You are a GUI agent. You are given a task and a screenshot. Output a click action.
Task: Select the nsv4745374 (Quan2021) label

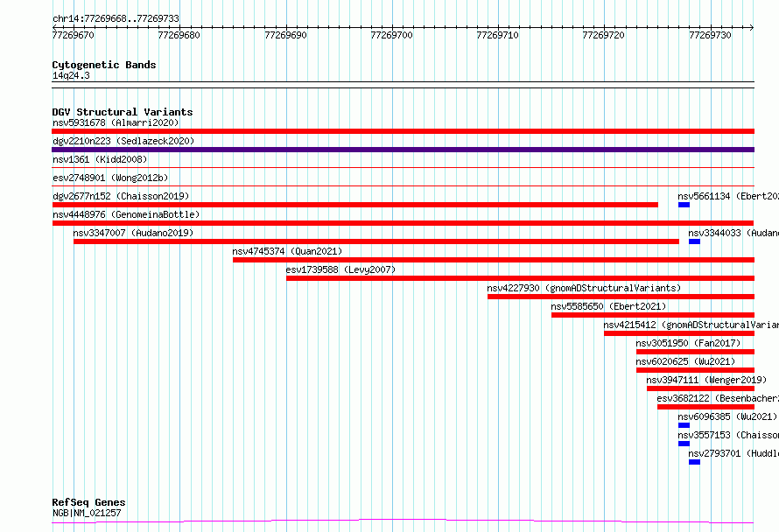(x=287, y=251)
